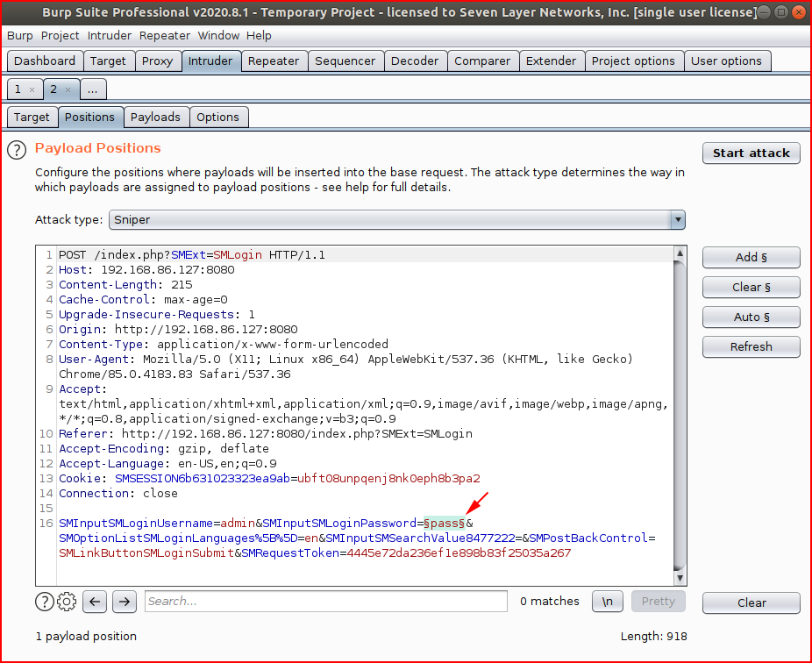The height and width of the screenshot is (663, 812).
Task: Click the bottom Clear button
Action: 751,602
